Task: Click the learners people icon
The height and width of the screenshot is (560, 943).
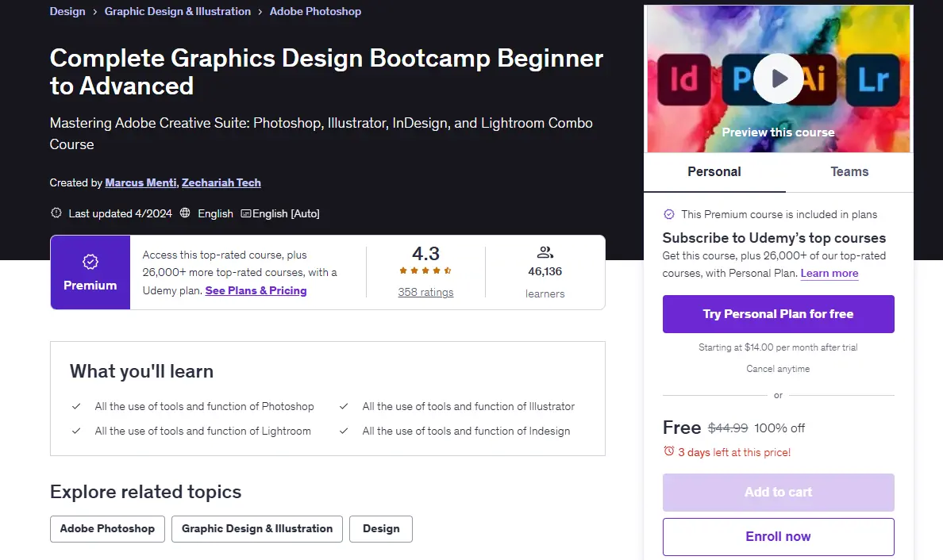Action: coord(545,252)
